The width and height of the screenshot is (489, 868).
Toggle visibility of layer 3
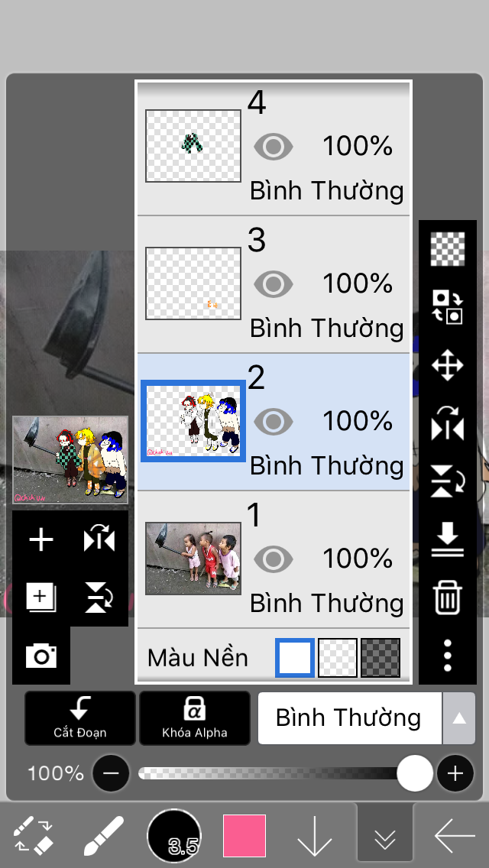tap(273, 284)
